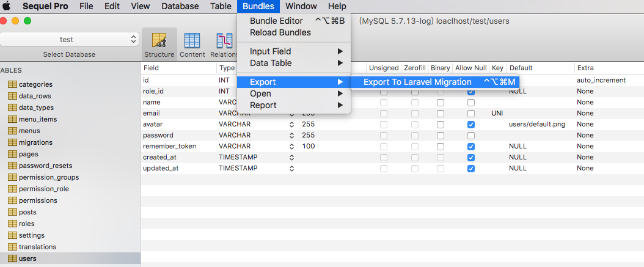
Task: Click the migrations table icon
Action: point(13,142)
